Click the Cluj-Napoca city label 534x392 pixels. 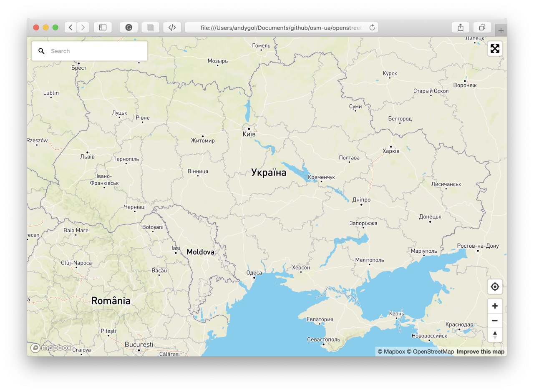click(x=76, y=263)
